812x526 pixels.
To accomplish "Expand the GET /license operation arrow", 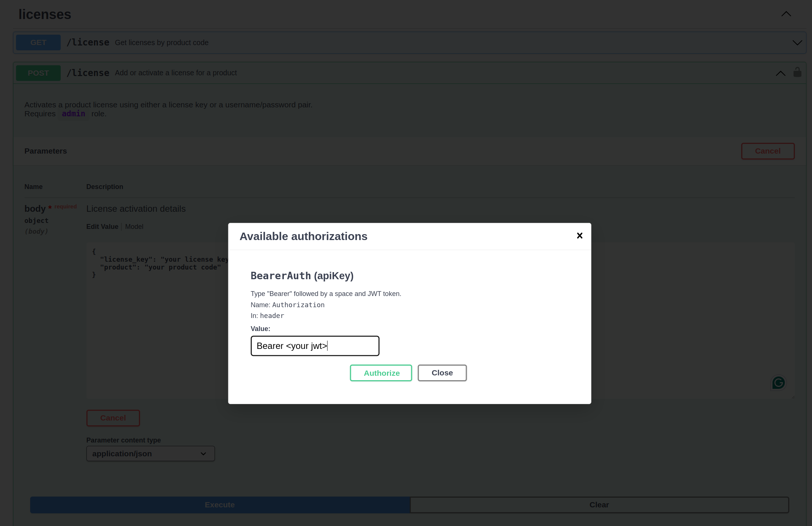I will point(797,43).
